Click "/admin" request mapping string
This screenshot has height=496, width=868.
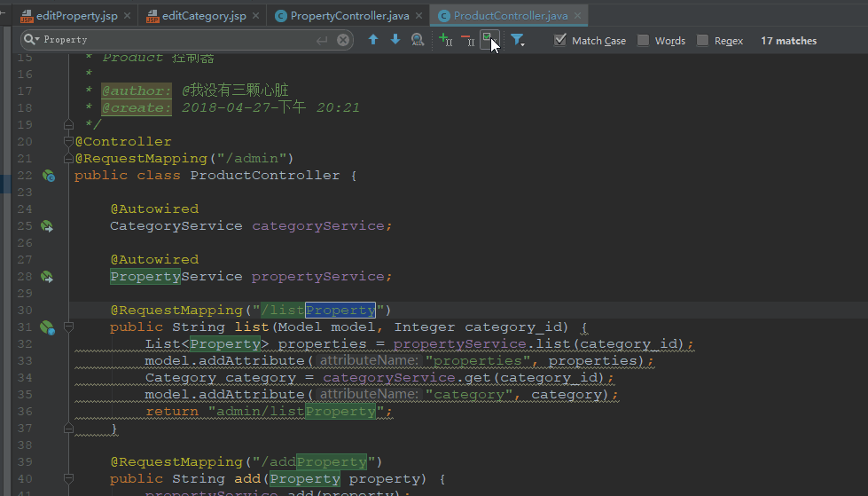point(251,159)
